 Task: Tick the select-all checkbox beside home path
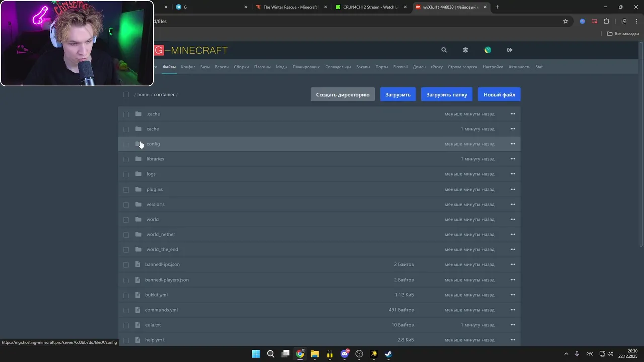tap(126, 94)
